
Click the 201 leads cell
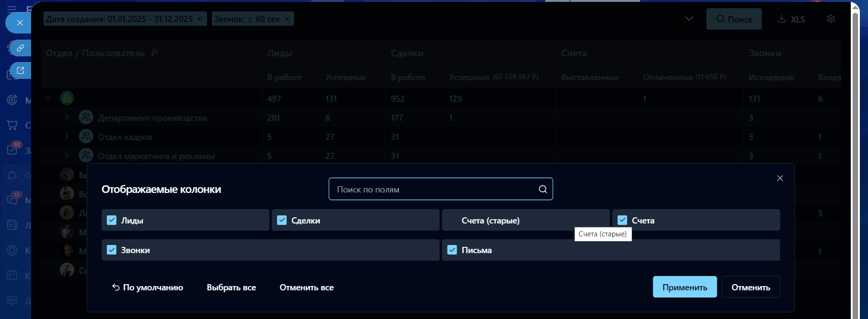pyautogui.click(x=274, y=118)
